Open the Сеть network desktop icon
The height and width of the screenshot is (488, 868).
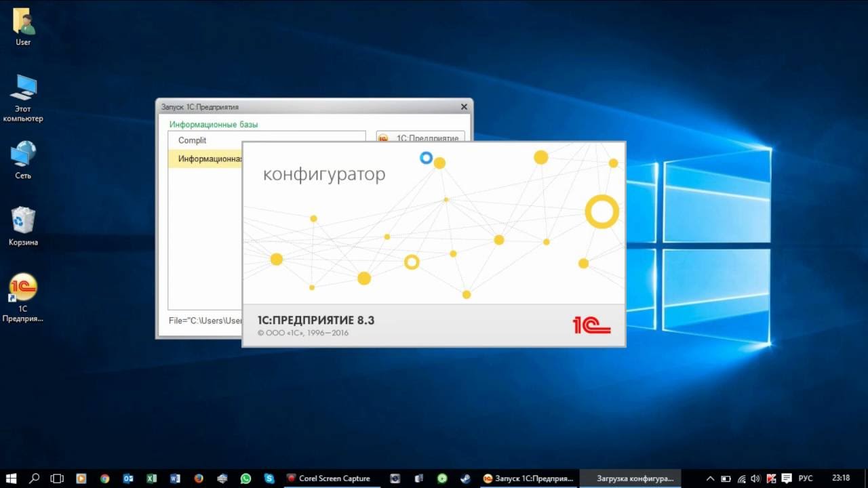point(23,155)
